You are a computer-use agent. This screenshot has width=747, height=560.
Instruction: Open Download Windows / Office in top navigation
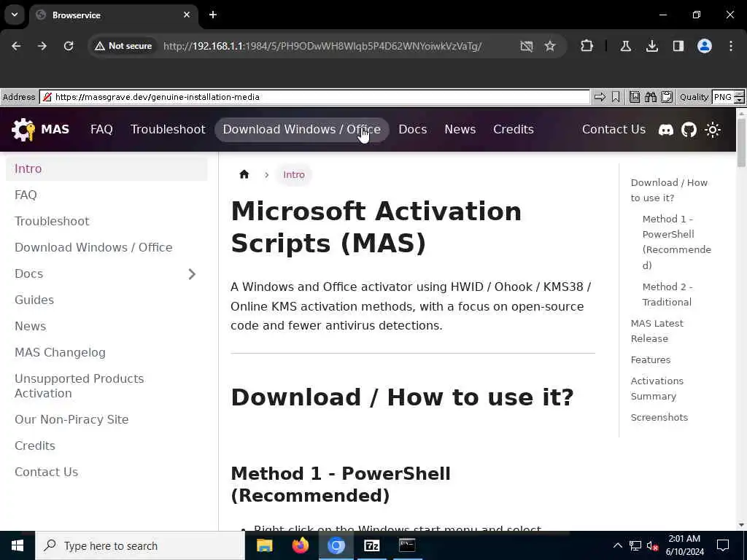click(301, 130)
